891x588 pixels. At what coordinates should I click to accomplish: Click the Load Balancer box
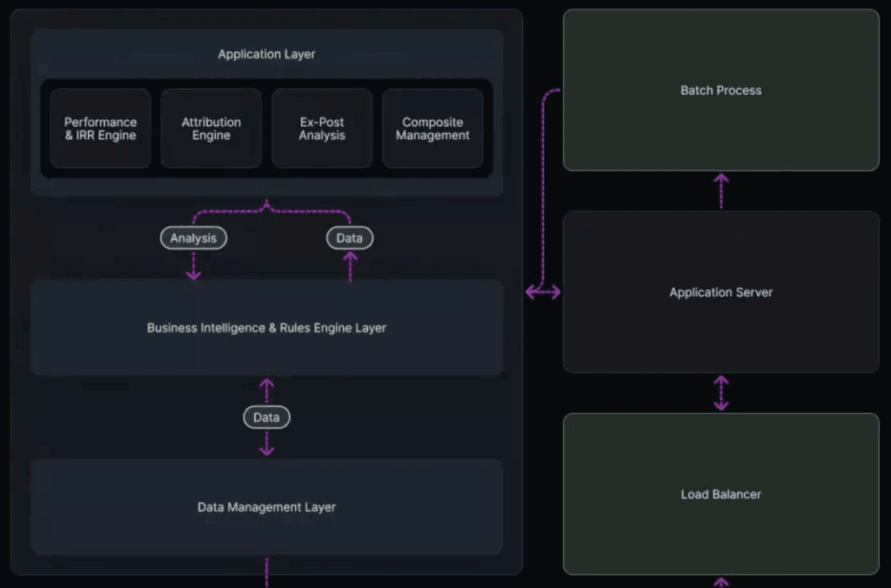[720, 494]
